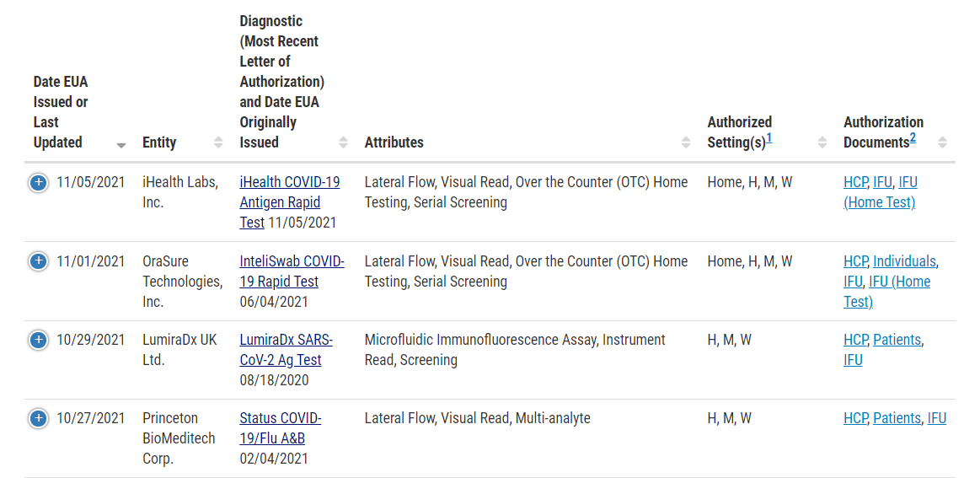Select the Attributes column header text
Image resolution: width=980 pixels, height=478 pixels.
[x=394, y=142]
